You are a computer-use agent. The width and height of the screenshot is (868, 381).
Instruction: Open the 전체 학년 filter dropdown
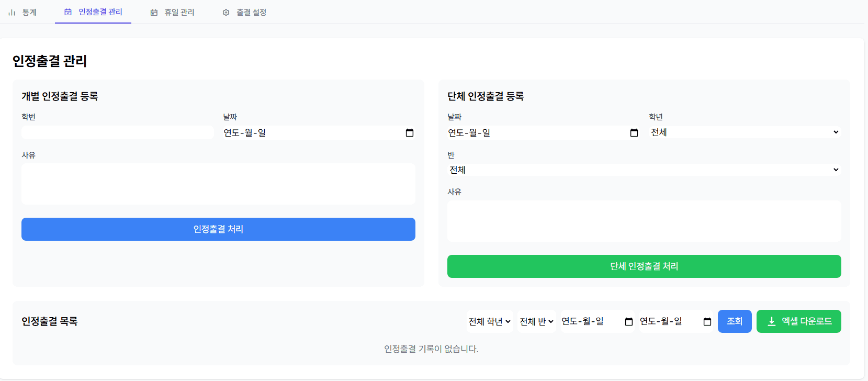coord(489,321)
